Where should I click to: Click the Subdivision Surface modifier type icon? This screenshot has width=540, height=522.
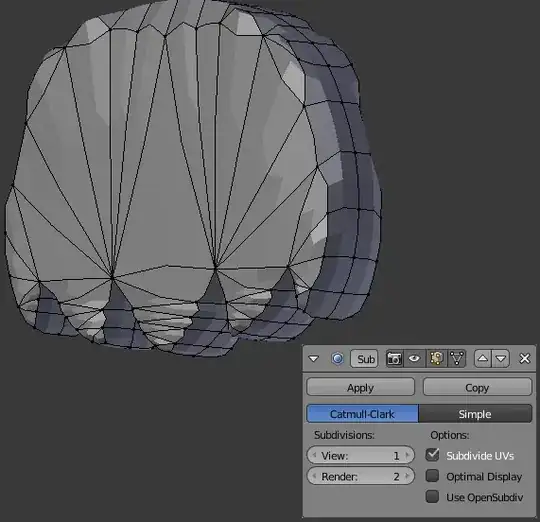338,359
